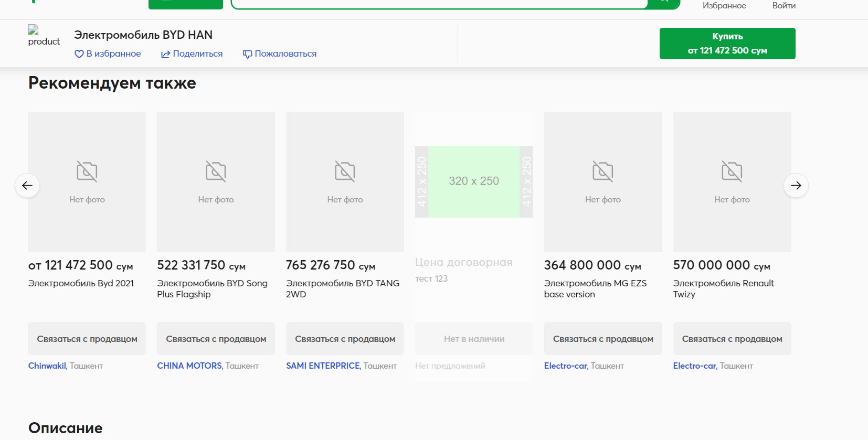
Task: Open тест 123 item title
Action: tap(431, 278)
